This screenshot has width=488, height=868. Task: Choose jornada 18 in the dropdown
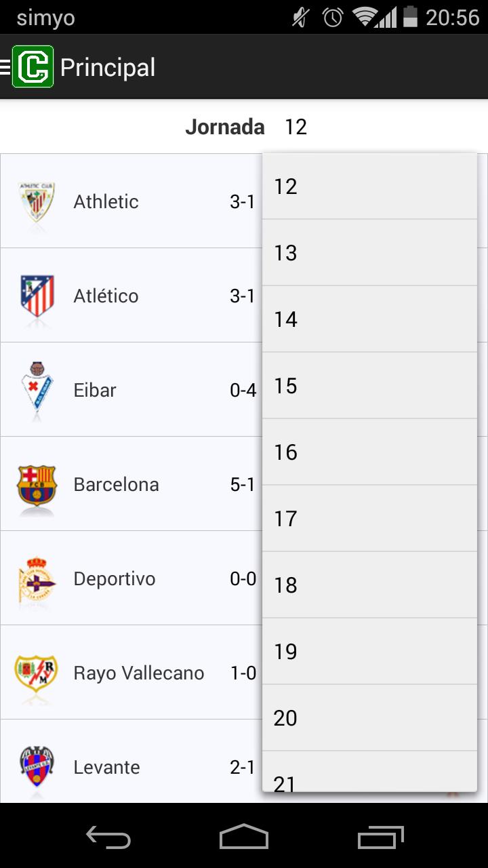pos(369,585)
